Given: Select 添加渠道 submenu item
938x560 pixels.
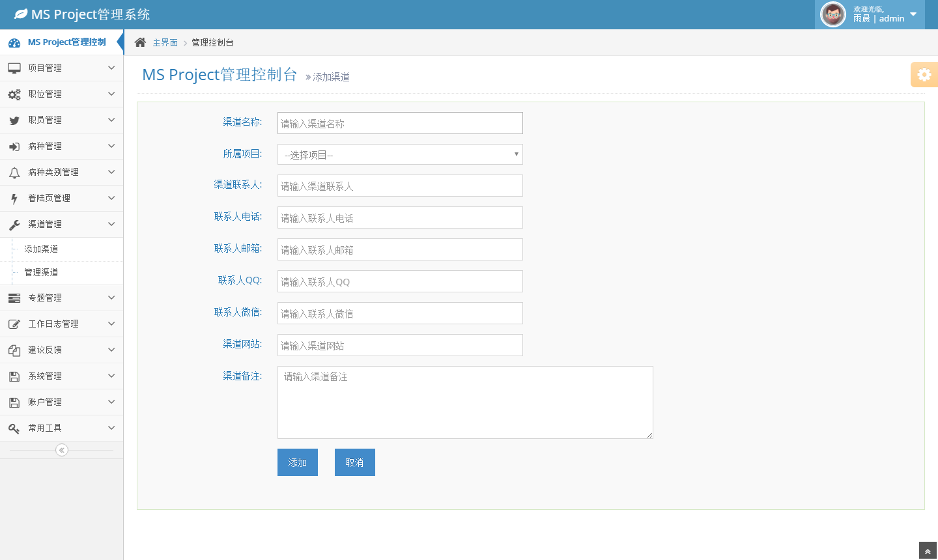Looking at the screenshot, I should tap(41, 249).
